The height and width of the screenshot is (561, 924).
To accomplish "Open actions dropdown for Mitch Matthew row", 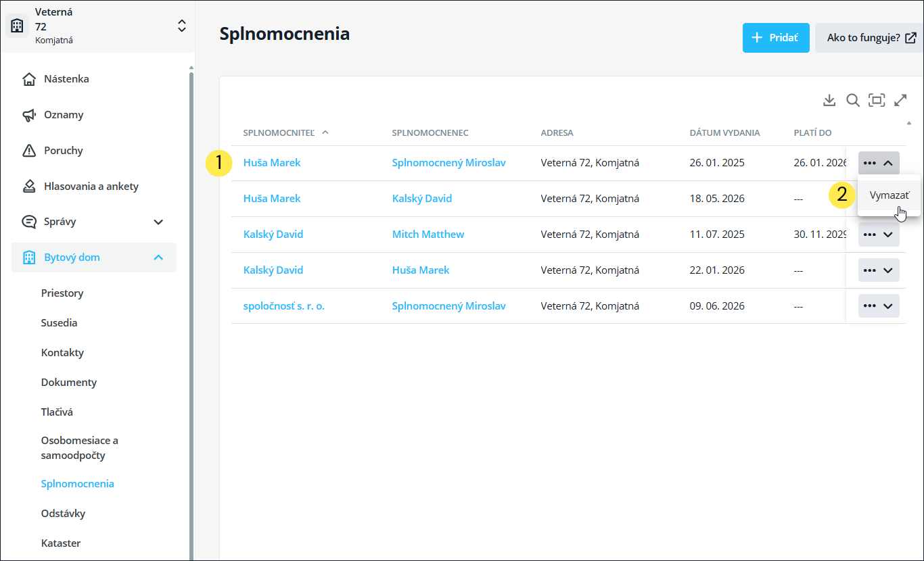I will tap(879, 235).
